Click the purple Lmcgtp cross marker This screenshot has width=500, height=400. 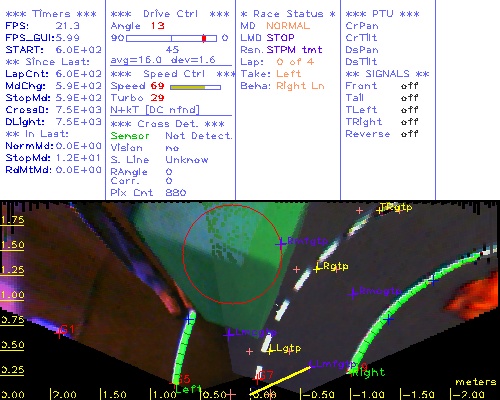click(x=229, y=334)
